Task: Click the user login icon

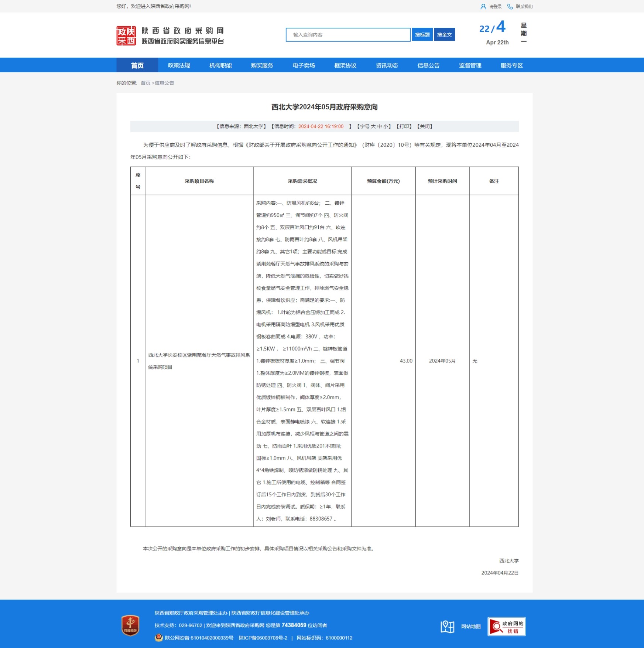Action: (483, 7)
